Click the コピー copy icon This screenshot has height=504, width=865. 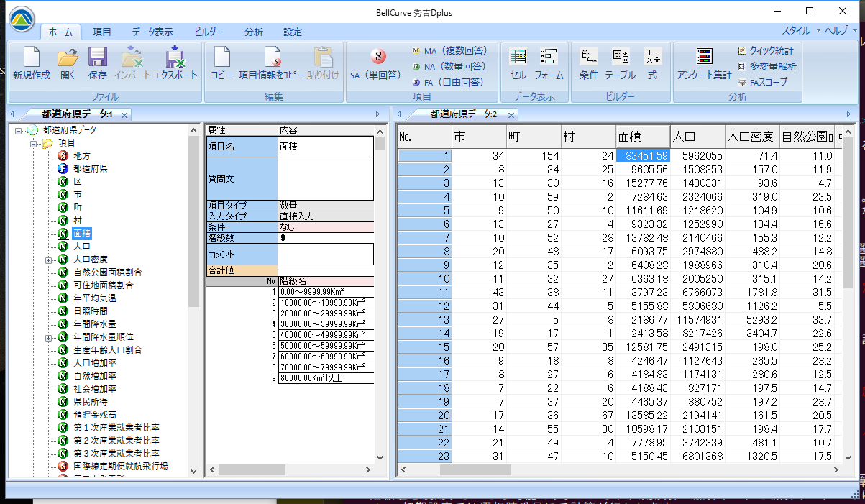(221, 62)
